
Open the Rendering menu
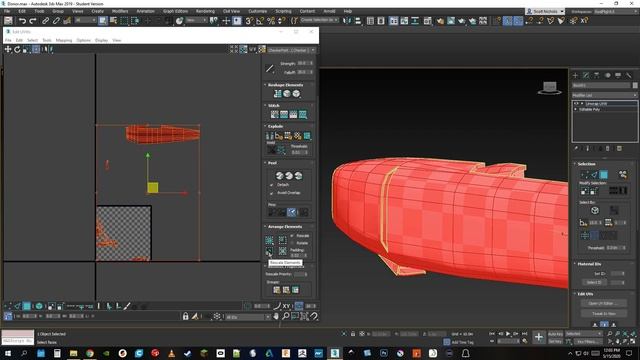[205, 11]
